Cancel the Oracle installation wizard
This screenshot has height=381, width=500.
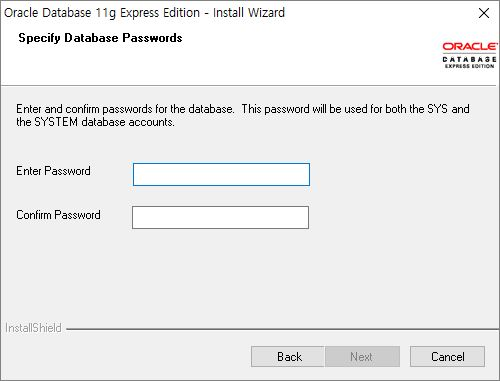tap(447, 357)
